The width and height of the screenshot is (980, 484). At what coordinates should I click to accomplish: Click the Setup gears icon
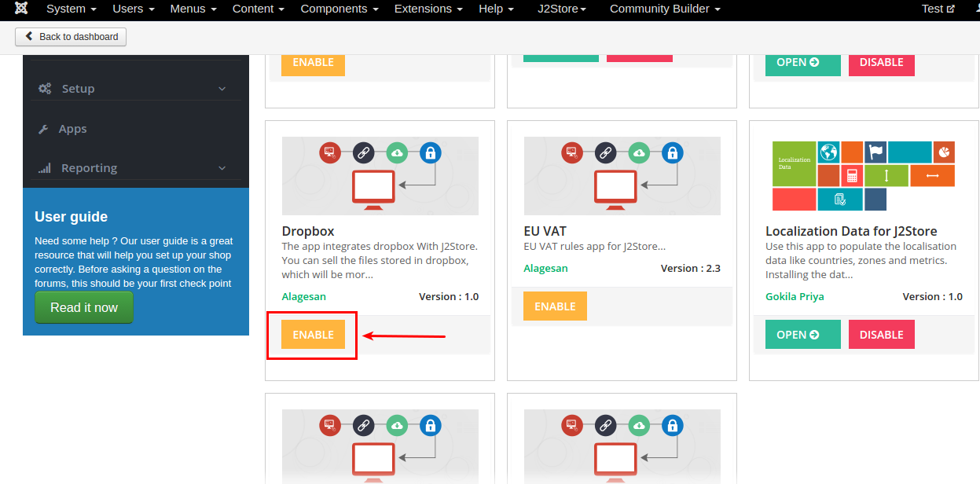point(45,89)
